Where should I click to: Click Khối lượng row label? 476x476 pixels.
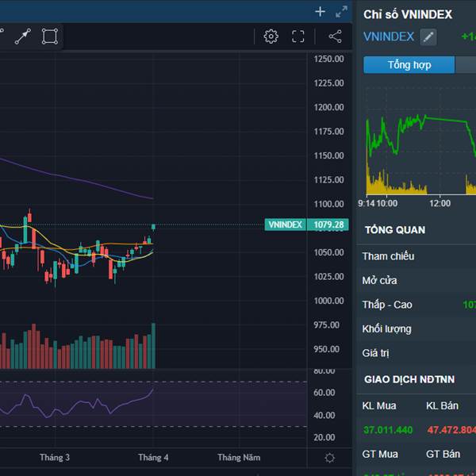point(387,328)
